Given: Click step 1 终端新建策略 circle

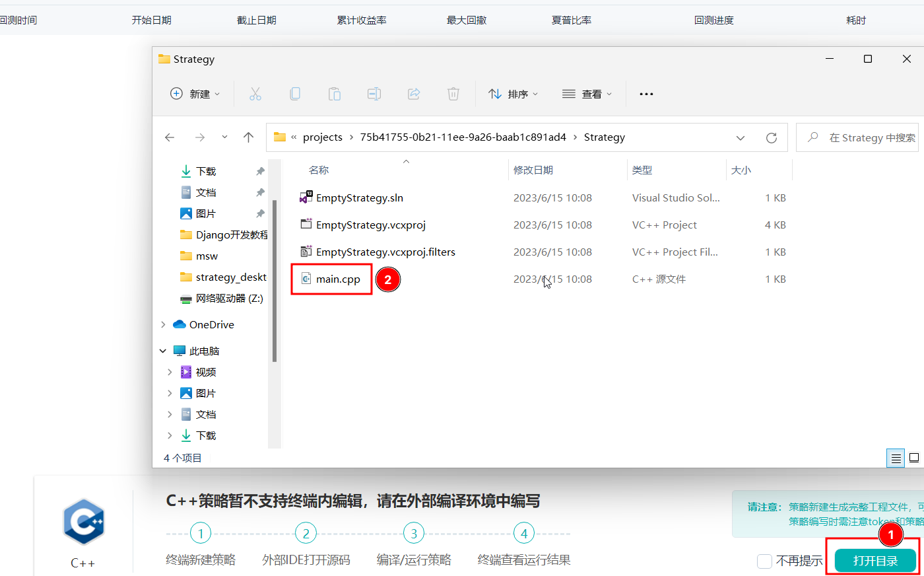Looking at the screenshot, I should pos(201,533).
